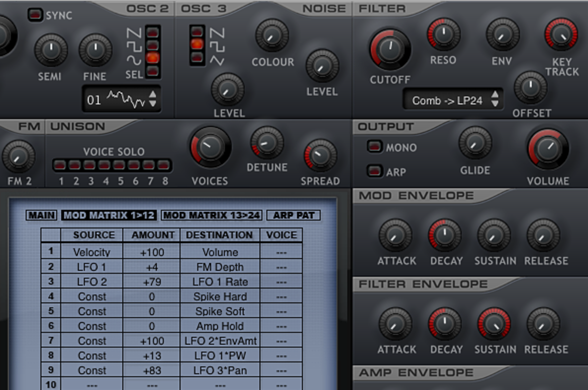Open the Comb -> LP24 filter type dropdown
Screen dimensions: 588x390
point(453,99)
